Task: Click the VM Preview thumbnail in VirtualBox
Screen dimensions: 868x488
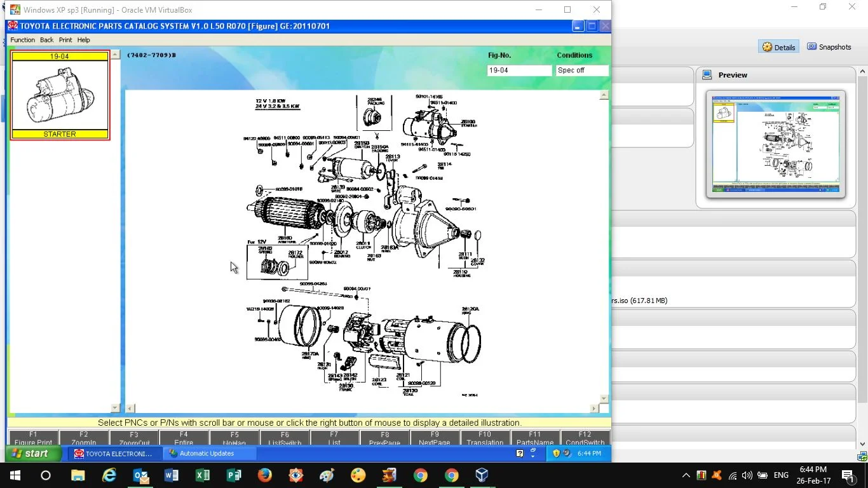Action: click(x=776, y=144)
